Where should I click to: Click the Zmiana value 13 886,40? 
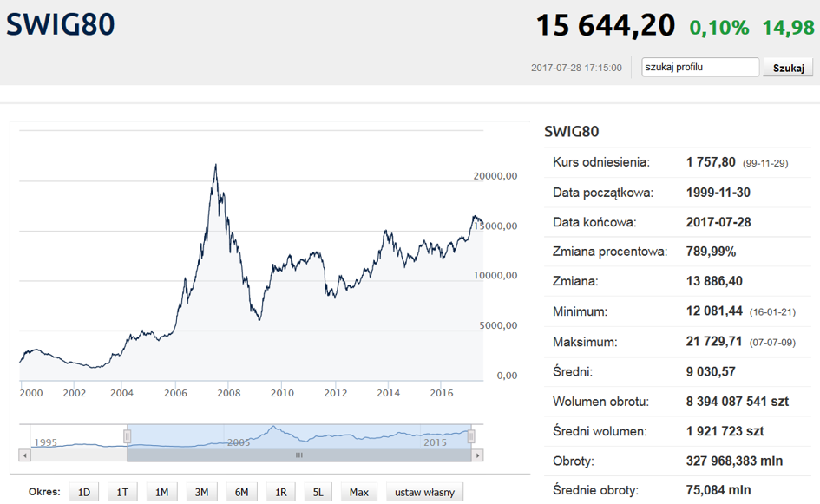(x=714, y=281)
